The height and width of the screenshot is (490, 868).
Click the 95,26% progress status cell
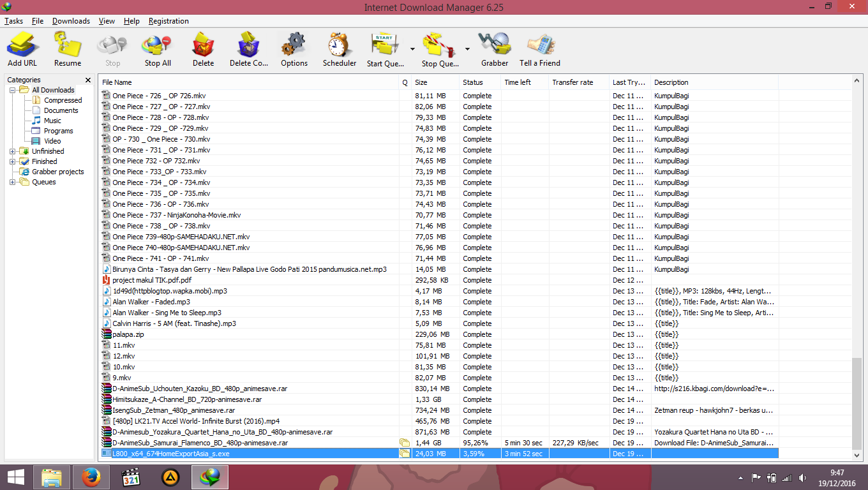point(480,443)
